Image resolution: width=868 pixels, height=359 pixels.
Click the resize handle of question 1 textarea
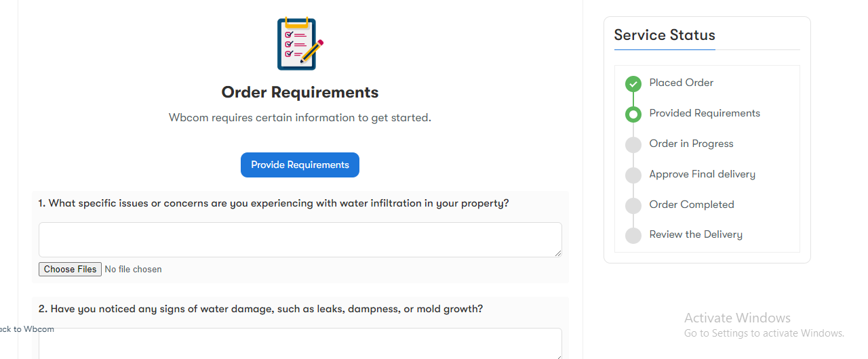tap(558, 253)
